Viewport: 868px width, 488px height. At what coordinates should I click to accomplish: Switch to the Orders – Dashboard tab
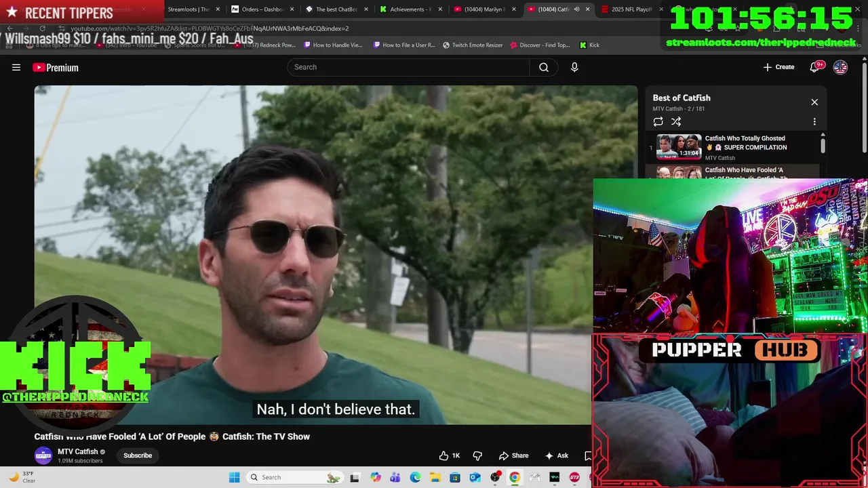click(x=261, y=9)
